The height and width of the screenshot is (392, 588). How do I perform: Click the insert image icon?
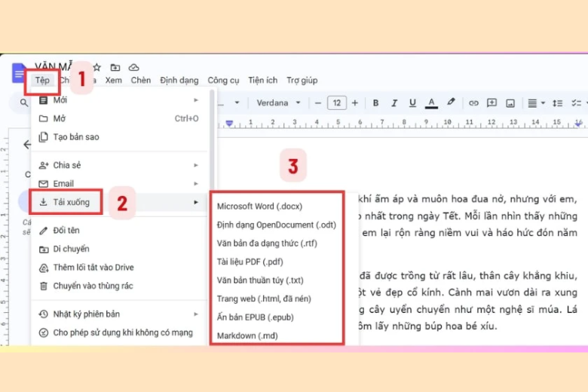click(x=510, y=103)
